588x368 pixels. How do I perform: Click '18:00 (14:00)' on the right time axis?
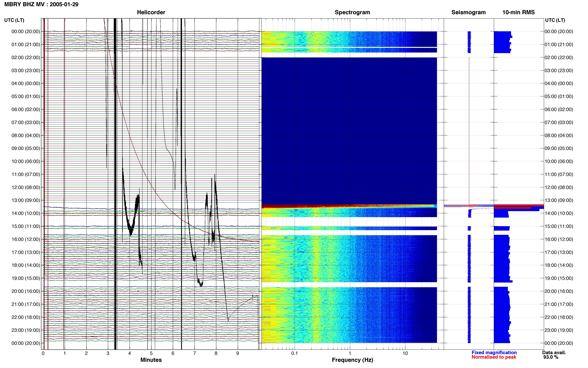pyautogui.click(x=559, y=265)
